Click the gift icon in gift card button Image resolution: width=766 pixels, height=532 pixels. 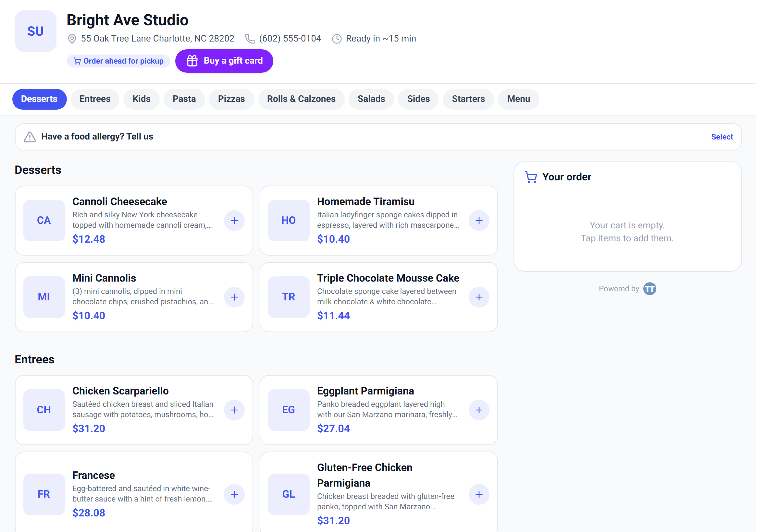(192, 61)
